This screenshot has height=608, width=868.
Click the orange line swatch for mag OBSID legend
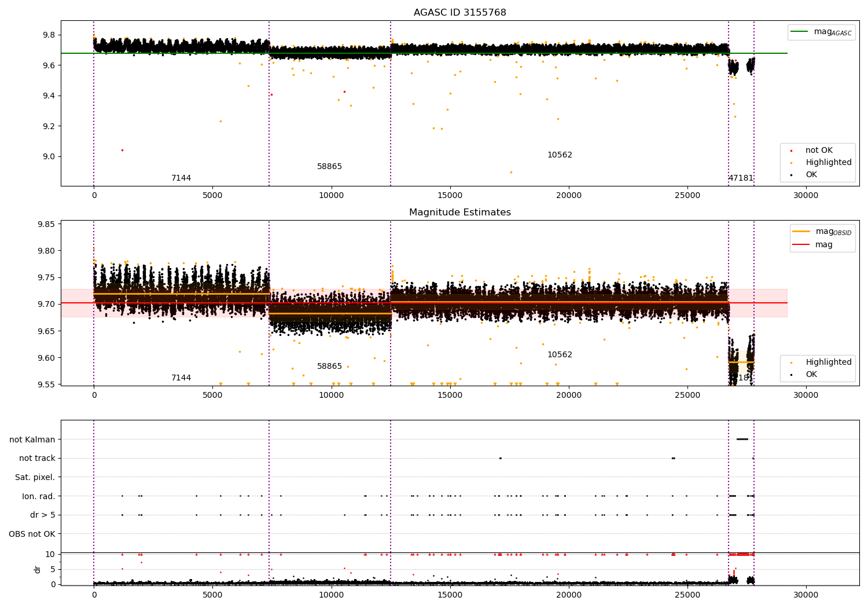(x=801, y=232)
